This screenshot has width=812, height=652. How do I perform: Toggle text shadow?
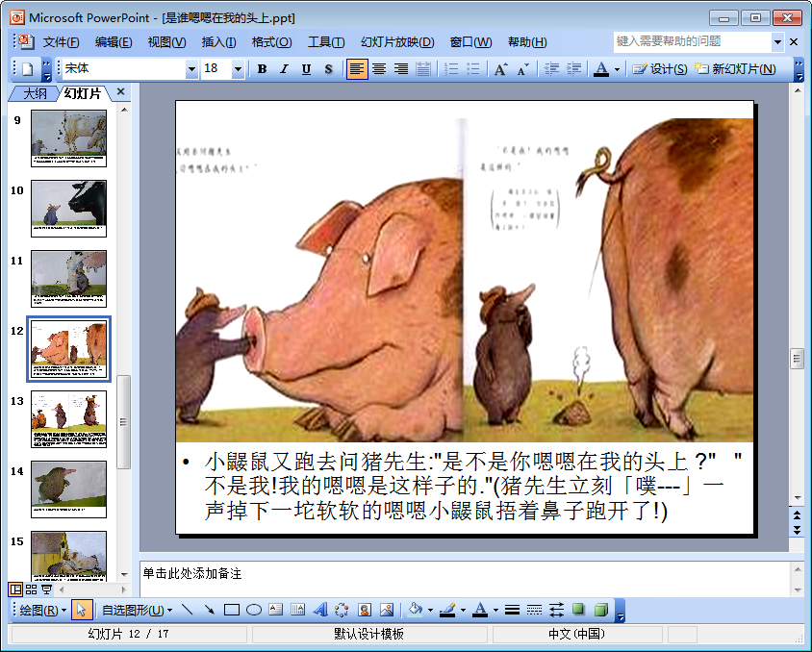(328, 69)
